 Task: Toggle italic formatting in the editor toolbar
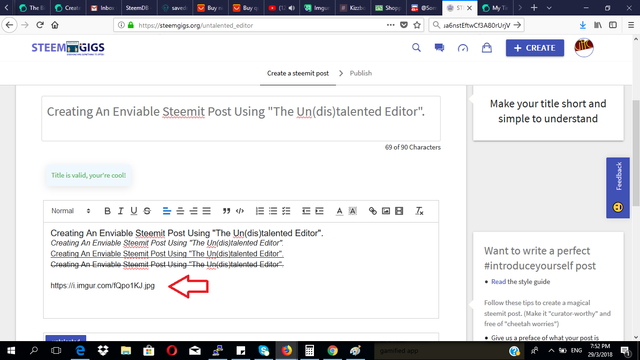click(120, 211)
